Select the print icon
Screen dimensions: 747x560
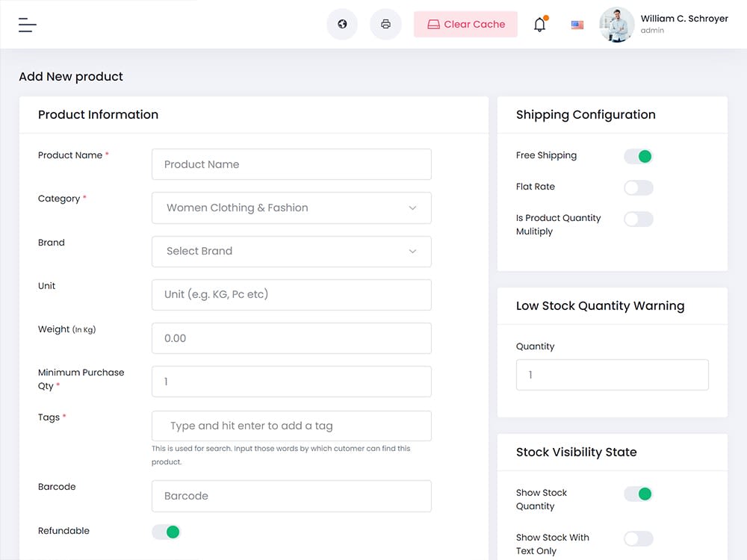click(x=385, y=24)
